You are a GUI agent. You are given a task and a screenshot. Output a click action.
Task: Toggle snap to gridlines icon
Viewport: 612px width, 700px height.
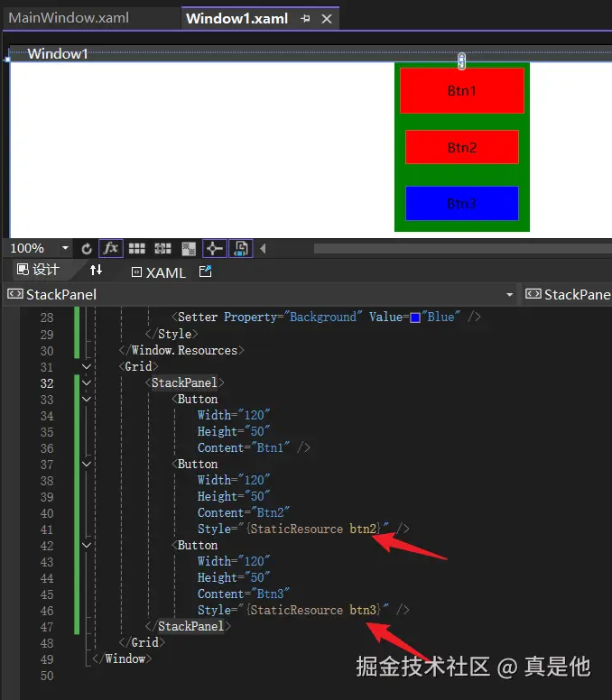(162, 249)
